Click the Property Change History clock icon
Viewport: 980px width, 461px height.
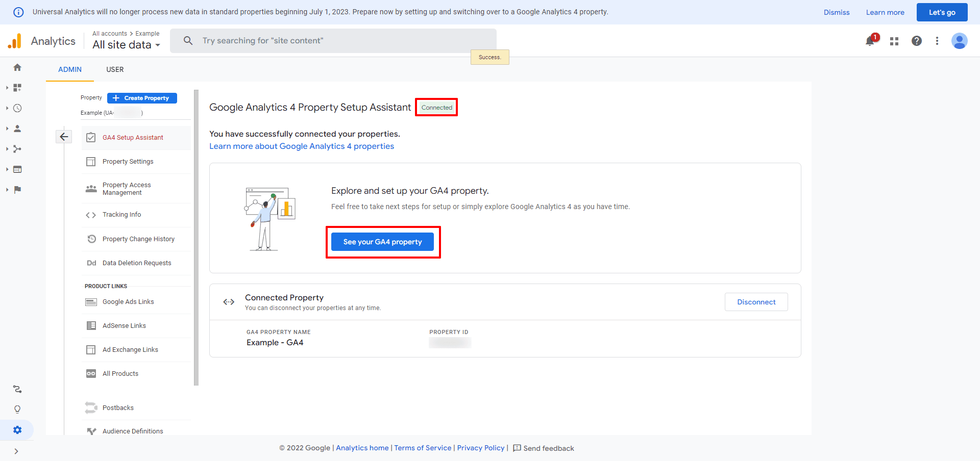pyautogui.click(x=91, y=239)
